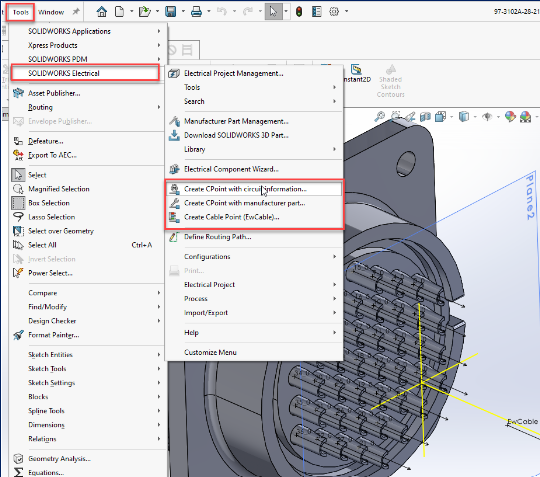Click the Select cursor tool icon
This screenshot has width=540, height=477.
(273, 12)
